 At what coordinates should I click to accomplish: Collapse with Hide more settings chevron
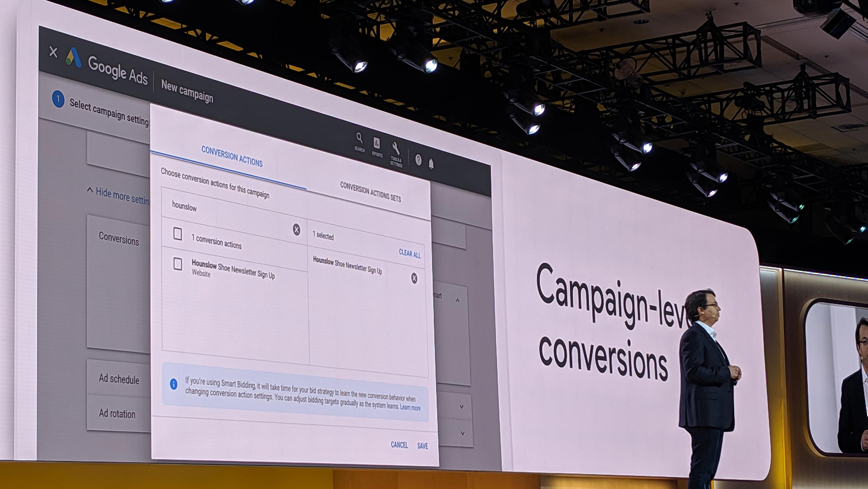pyautogui.click(x=90, y=190)
